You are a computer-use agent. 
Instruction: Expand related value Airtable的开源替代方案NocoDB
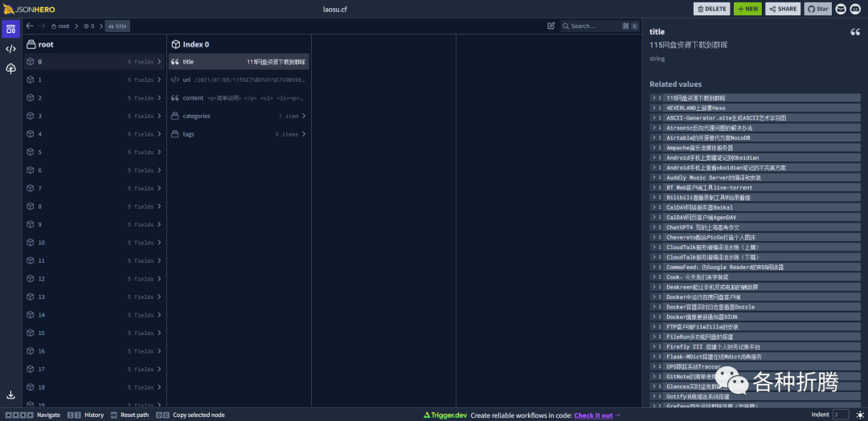653,137
